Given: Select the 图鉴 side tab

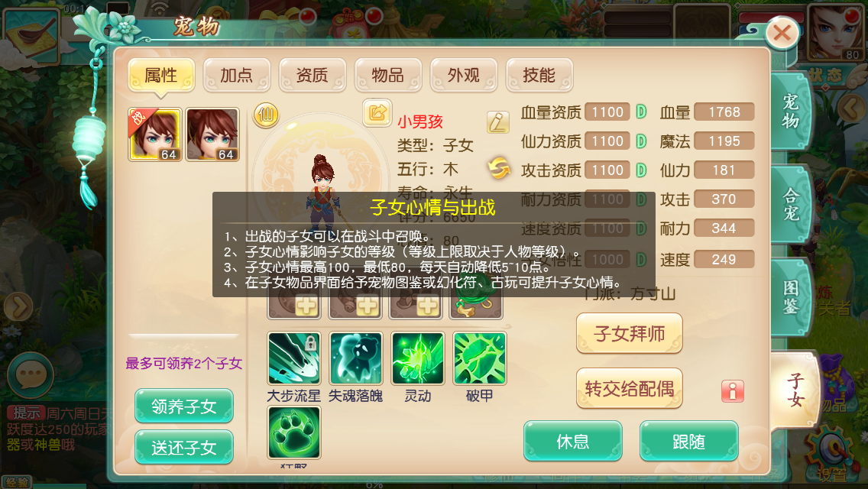Looking at the screenshot, I should 791,296.
